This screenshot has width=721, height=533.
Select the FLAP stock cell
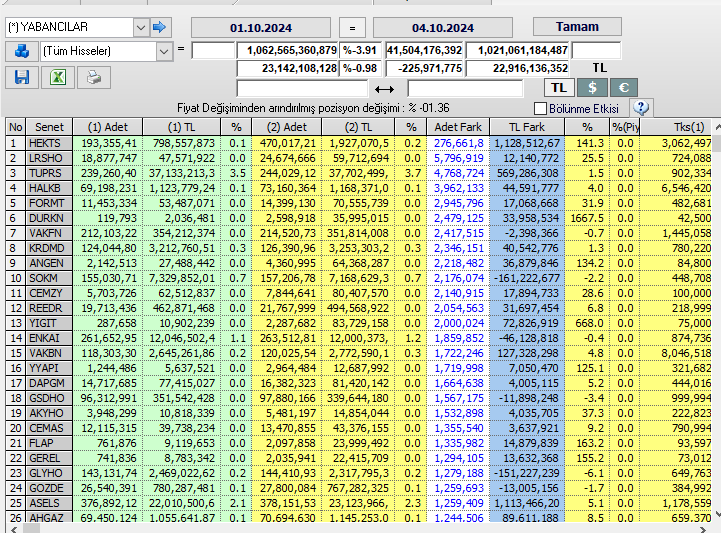[49, 443]
